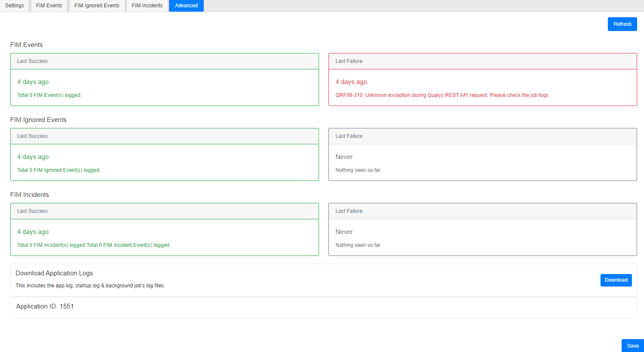
Task: Click 'Never' under FIM Ignored Events Last Failure
Action: (x=344, y=157)
